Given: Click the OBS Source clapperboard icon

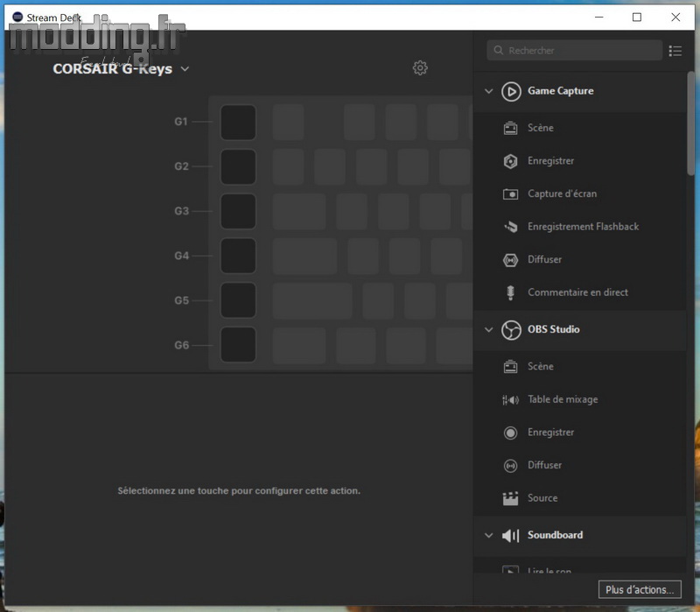Looking at the screenshot, I should pos(510,498).
